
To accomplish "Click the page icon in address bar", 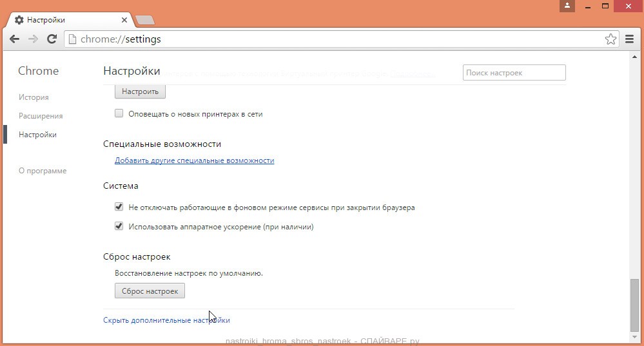I will 72,39.
